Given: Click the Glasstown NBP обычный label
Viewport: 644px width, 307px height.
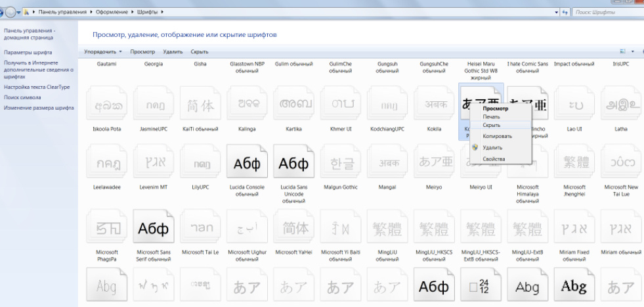Looking at the screenshot, I should click(247, 68).
